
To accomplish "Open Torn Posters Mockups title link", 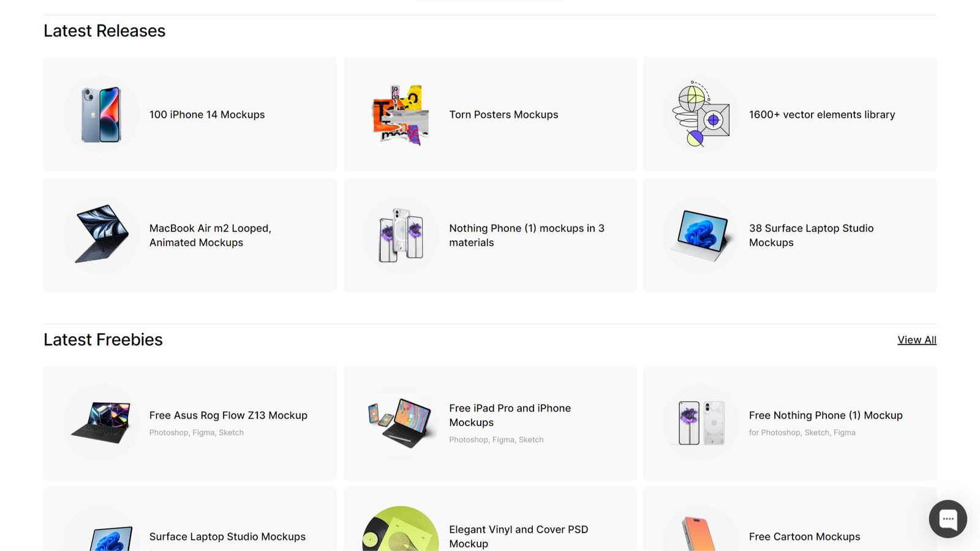I will 503,114.
